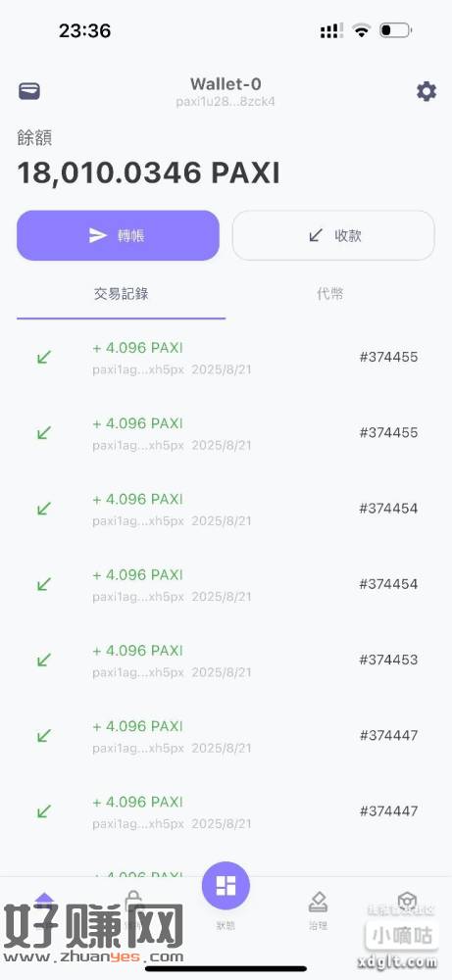Tap the 收款 receive button
This screenshot has height=980, width=452.
click(333, 235)
